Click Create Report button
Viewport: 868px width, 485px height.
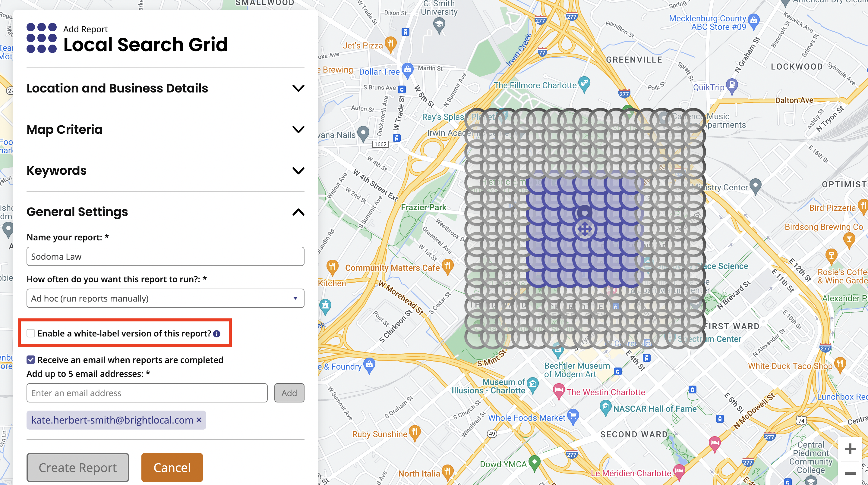77,468
